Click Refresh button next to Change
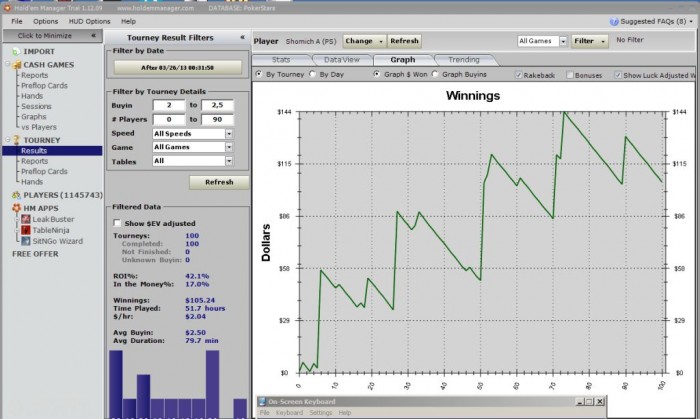This screenshot has height=419, width=700. 404,41
